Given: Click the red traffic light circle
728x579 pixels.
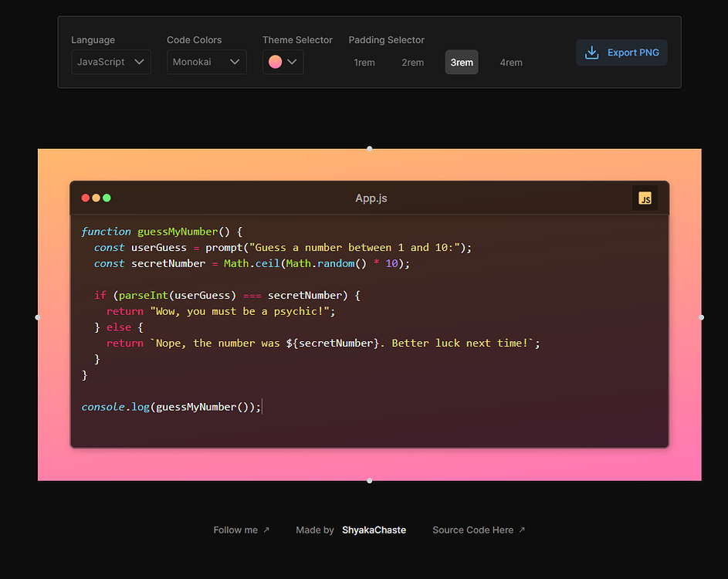Looking at the screenshot, I should coord(85,198).
